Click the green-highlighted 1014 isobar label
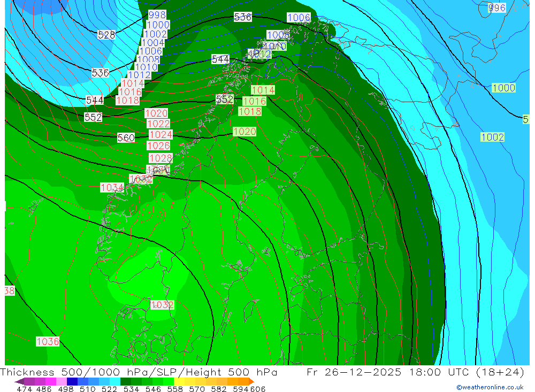Screen dimensions: 535x392 click(263, 90)
